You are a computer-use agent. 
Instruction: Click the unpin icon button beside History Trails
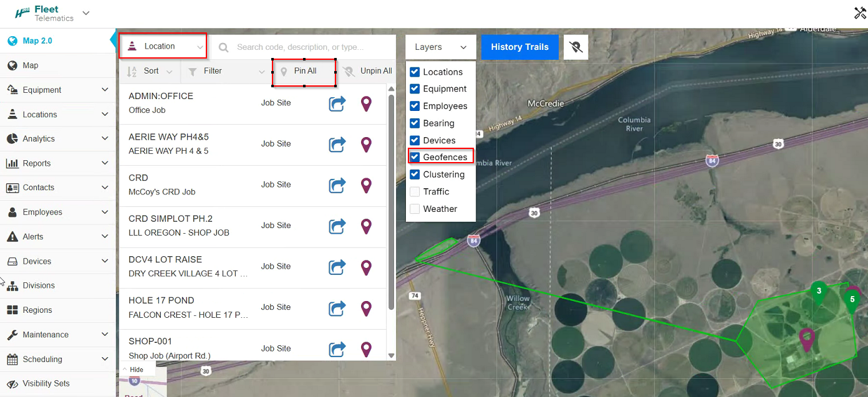point(576,47)
